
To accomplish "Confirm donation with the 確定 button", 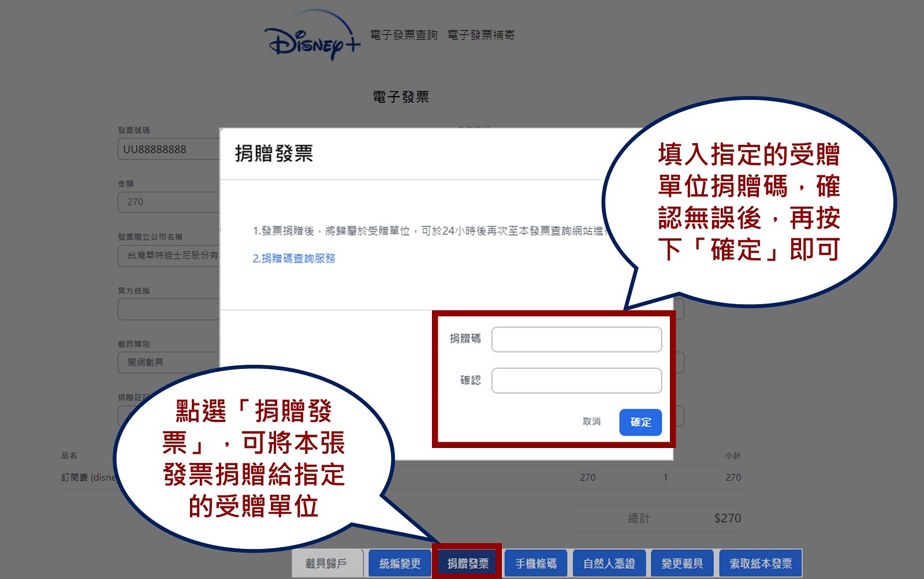I will [x=640, y=423].
